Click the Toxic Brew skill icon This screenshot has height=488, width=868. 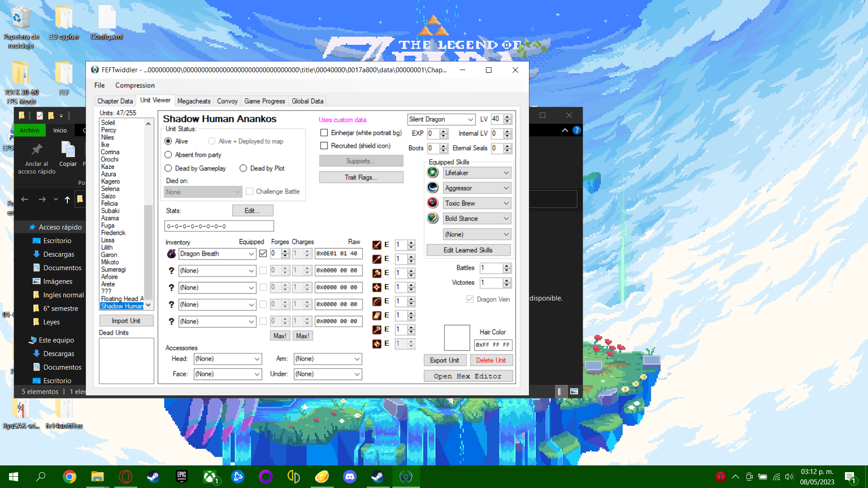coord(433,203)
